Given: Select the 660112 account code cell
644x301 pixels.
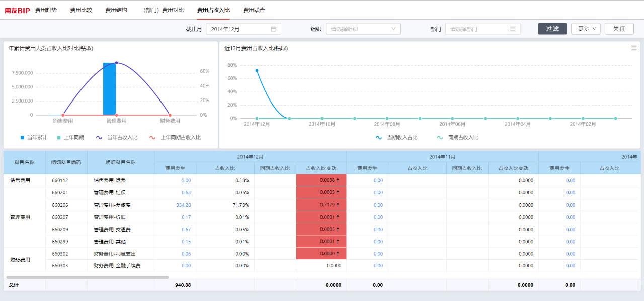Looking at the screenshot, I should pyautogui.click(x=66, y=180).
